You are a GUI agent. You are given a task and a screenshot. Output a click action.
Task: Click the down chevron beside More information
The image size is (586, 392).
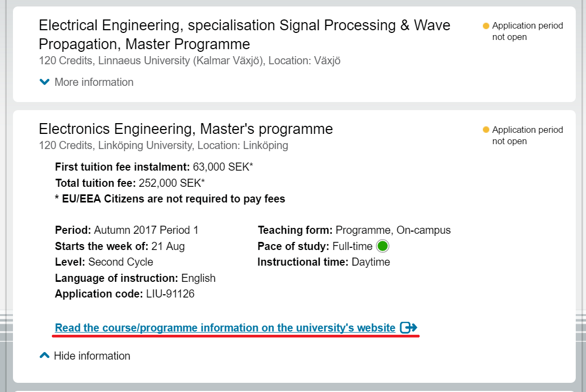(x=45, y=82)
